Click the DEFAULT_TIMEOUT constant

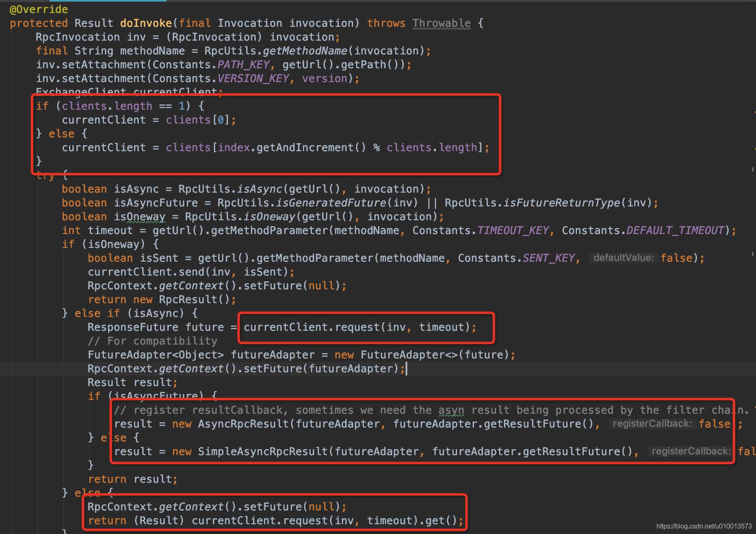click(x=675, y=231)
